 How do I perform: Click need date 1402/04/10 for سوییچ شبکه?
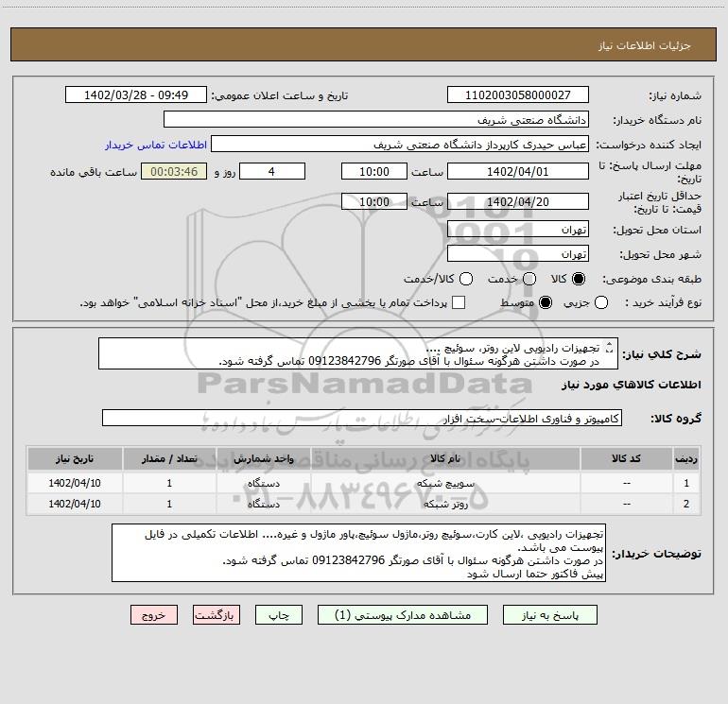75,483
